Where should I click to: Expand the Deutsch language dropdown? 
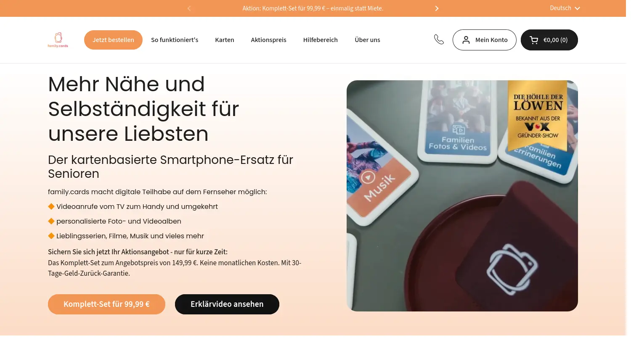tap(565, 8)
